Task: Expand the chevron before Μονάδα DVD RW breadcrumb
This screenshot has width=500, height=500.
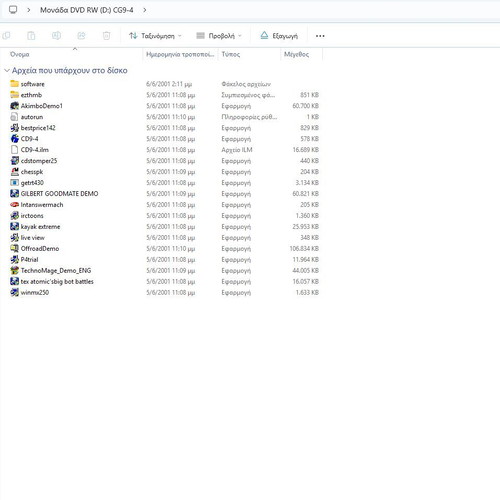Action: 29,10
